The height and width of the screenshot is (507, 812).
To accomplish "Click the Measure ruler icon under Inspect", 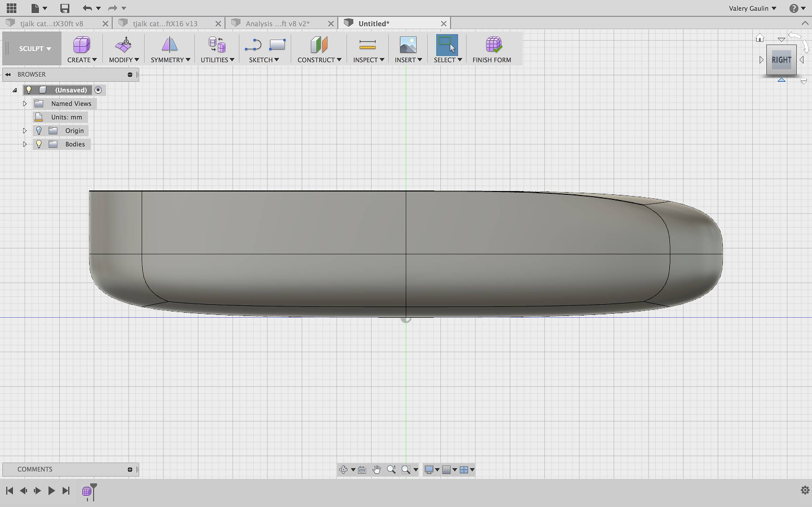I will (367, 45).
